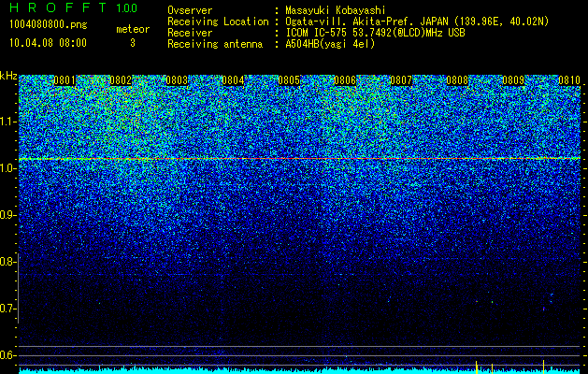Click the 0805 time marker

tap(289, 80)
